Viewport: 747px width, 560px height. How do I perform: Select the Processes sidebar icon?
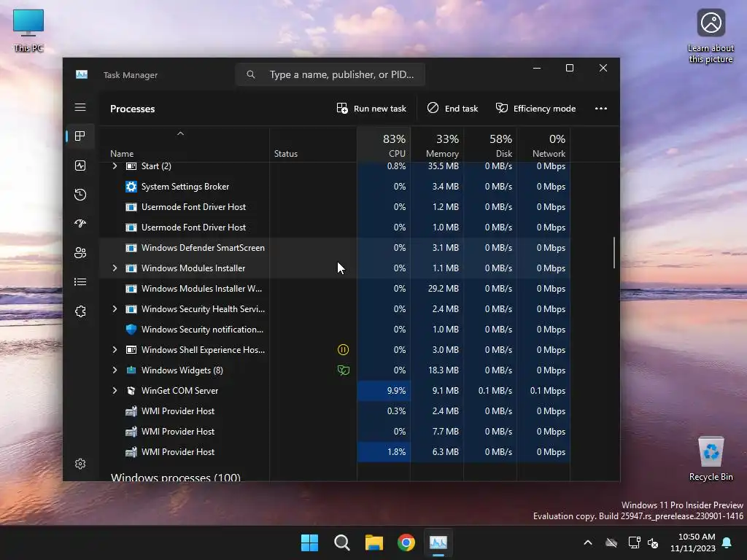[80, 136]
